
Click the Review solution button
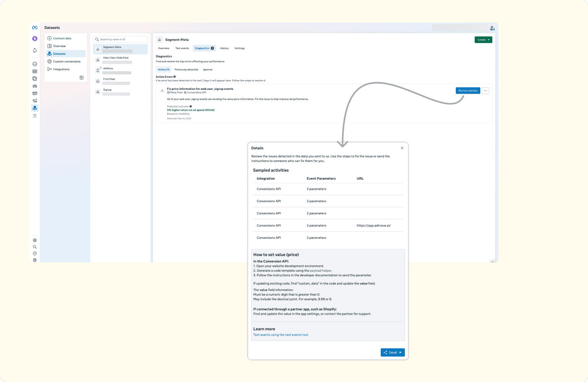tap(468, 91)
